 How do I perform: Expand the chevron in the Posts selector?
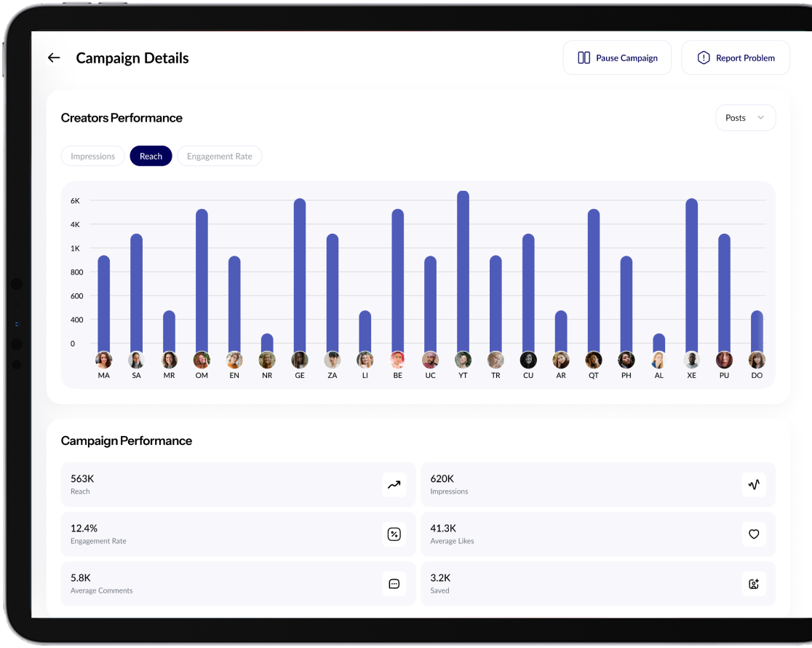(x=761, y=118)
